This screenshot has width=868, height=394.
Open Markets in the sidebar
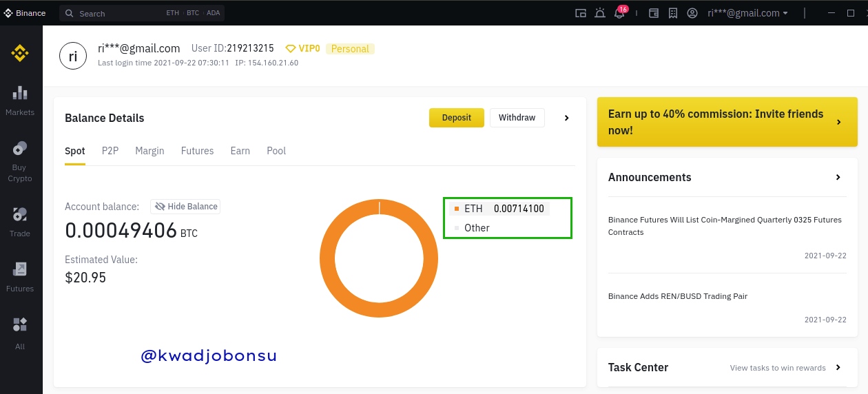pos(20,101)
